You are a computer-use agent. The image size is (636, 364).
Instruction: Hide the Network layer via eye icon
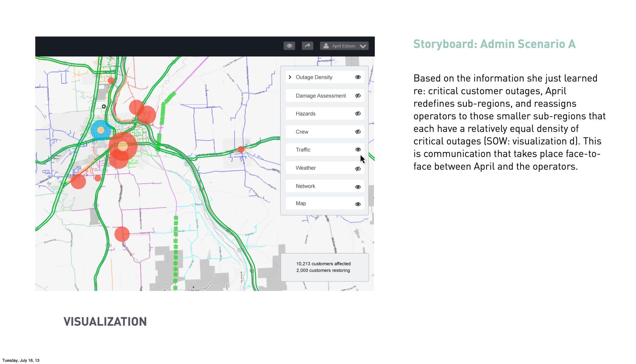(x=358, y=187)
